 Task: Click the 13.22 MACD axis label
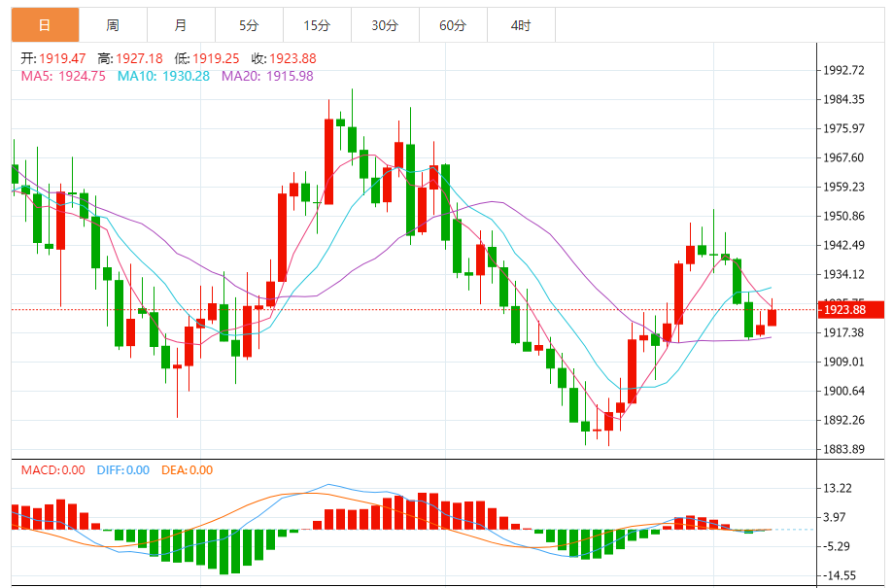pyautogui.click(x=838, y=488)
